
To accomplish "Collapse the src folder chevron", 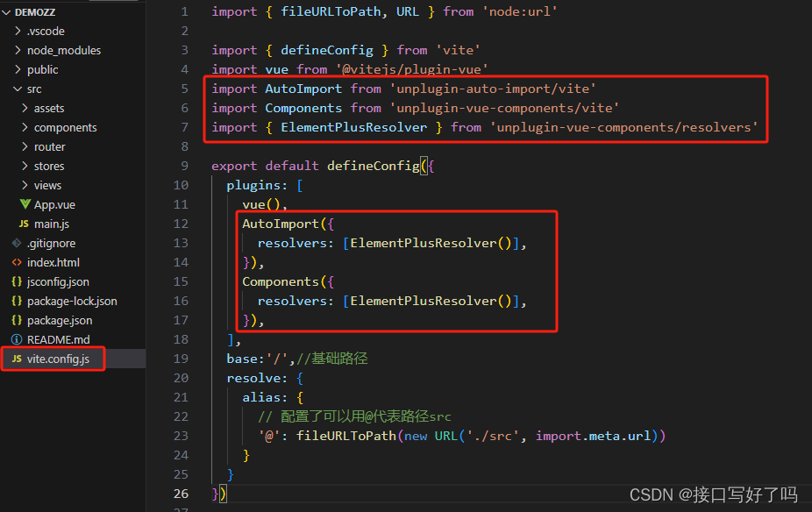I will tap(18, 89).
